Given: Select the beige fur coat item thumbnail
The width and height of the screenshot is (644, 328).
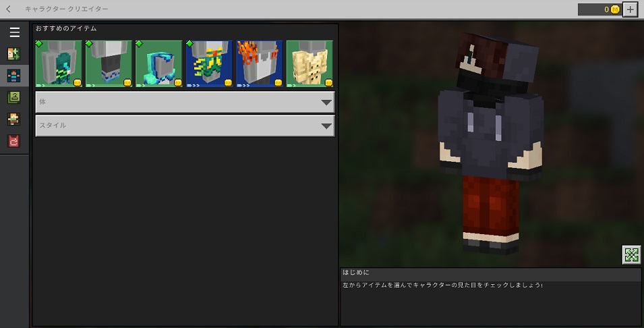Looking at the screenshot, I should (x=310, y=63).
